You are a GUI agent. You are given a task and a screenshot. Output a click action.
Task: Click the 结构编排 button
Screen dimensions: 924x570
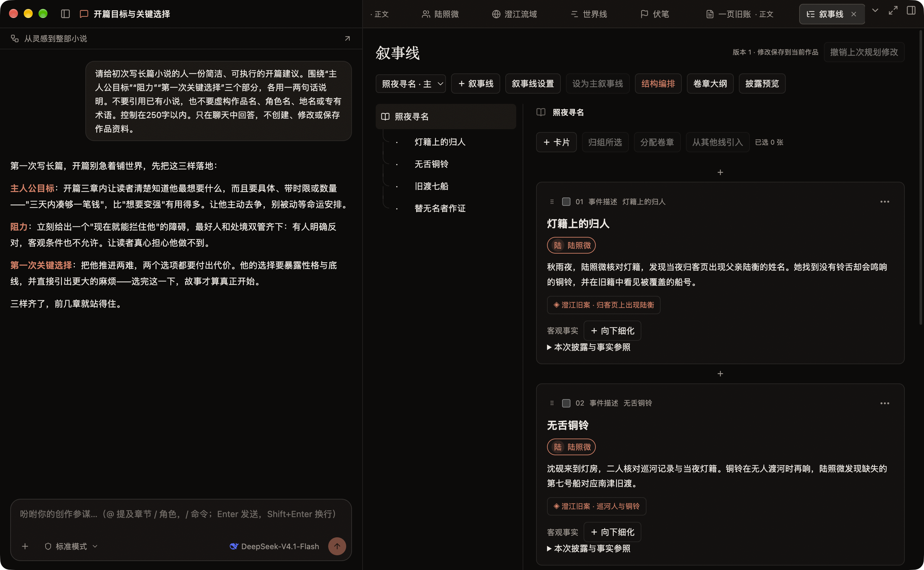[658, 84]
